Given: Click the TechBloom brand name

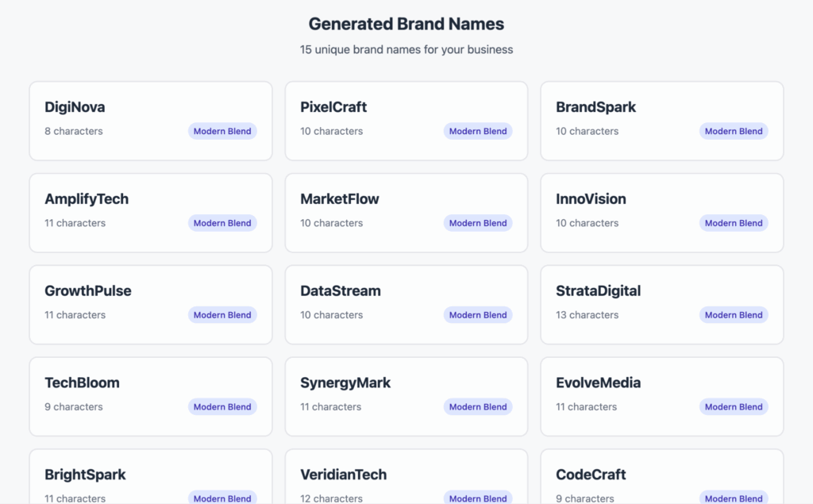Looking at the screenshot, I should pyautogui.click(x=82, y=383).
